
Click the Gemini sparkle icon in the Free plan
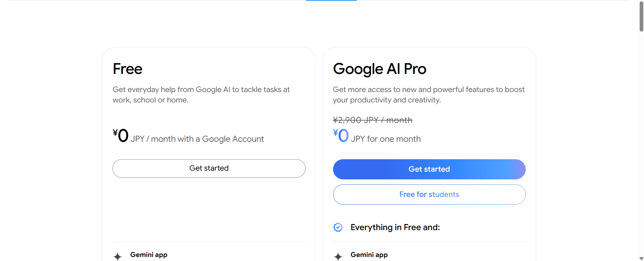coord(118,256)
